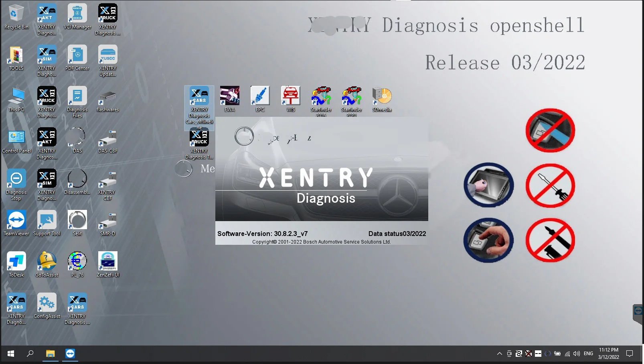The height and width of the screenshot is (364, 644).
Task: Click the taskbar search magnifier
Action: (x=30, y=354)
